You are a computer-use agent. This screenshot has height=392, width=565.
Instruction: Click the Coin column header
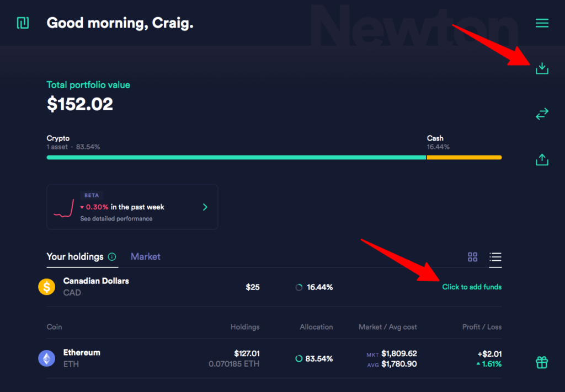click(x=54, y=327)
